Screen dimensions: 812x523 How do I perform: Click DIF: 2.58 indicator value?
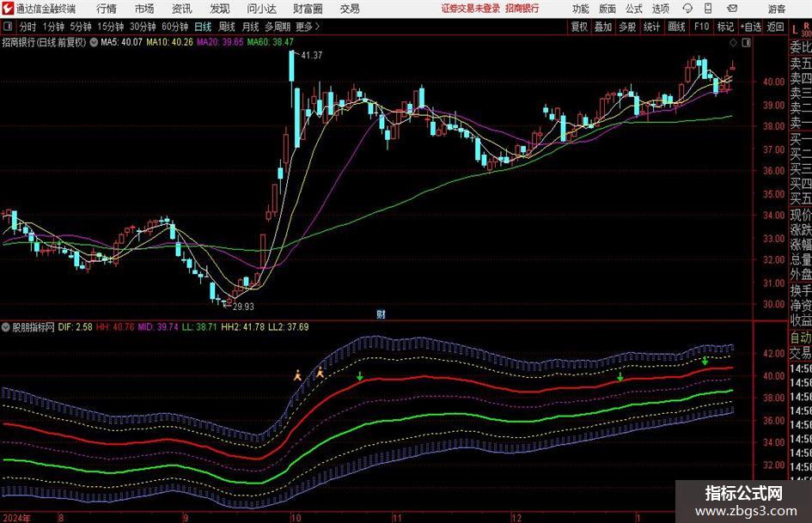(75, 327)
